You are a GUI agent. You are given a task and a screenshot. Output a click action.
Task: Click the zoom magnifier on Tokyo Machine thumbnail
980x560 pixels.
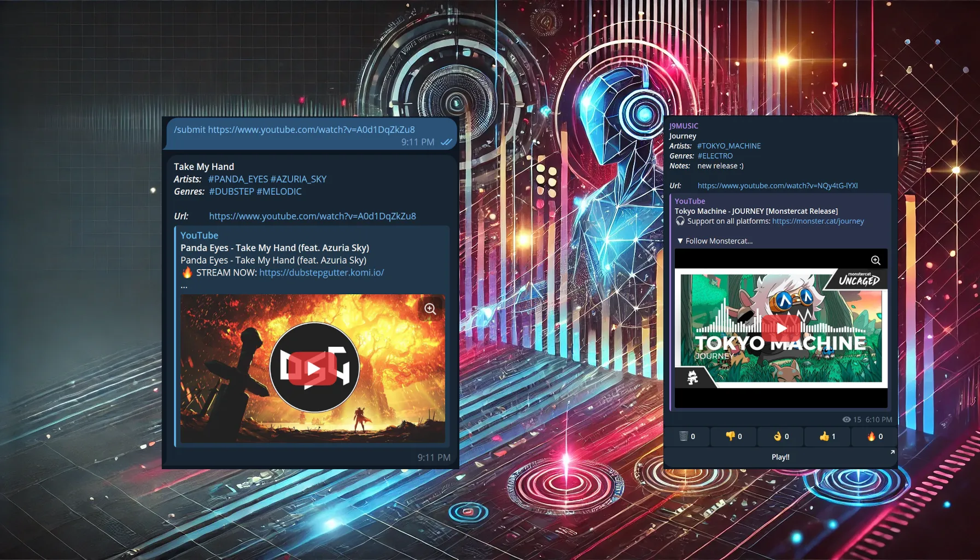pos(876,260)
